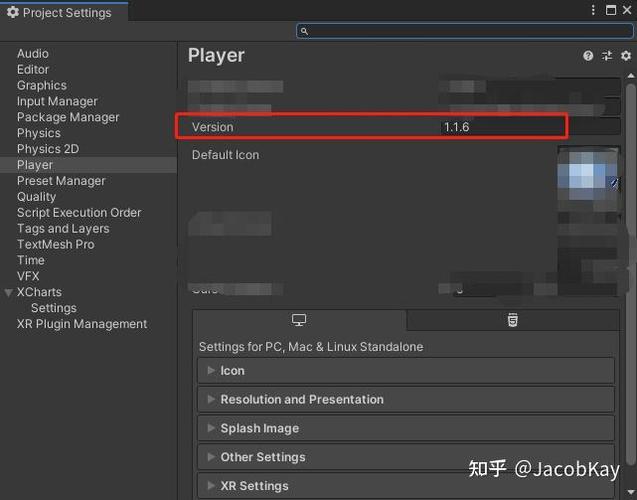Switch to the WebGL HTML5 platform tab
Viewport: 637px width, 500px height.
tap(513, 320)
